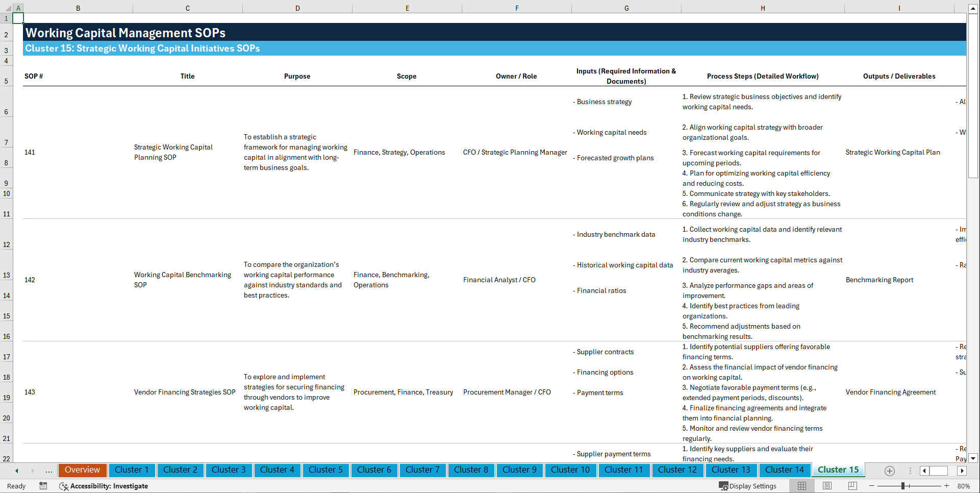Open the sheet navigation arrow on far left
The height and width of the screenshot is (493, 980).
pos(16,471)
